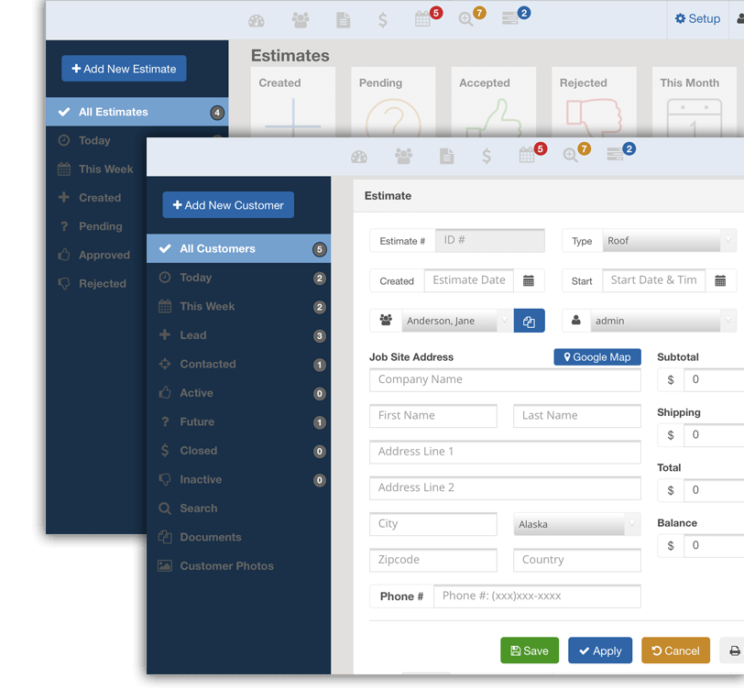The image size is (744, 700).
Task: Click the Last Name field
Action: point(577,416)
